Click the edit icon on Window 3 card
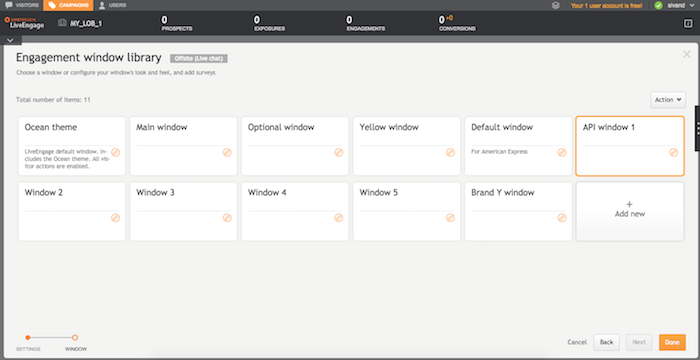Screen dimensions: 700x360 (x=227, y=218)
